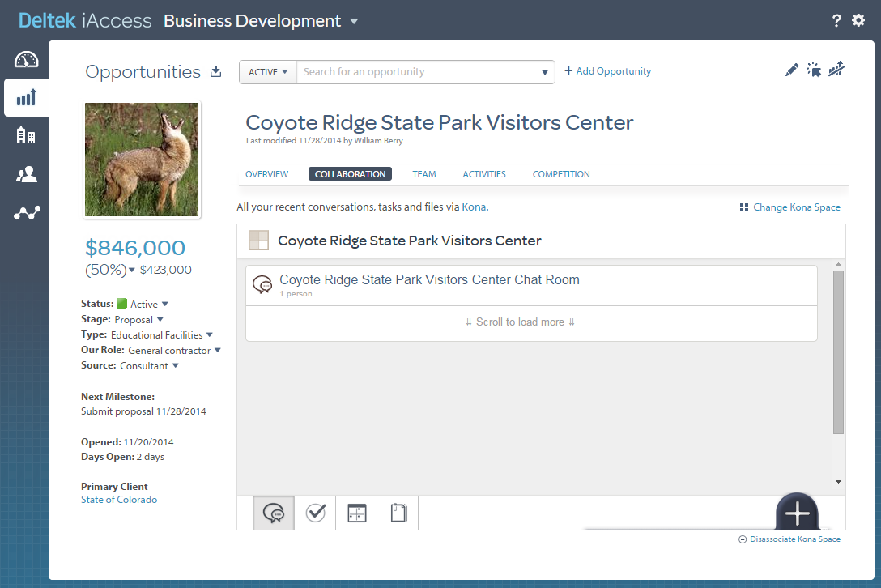Screen dimensions: 881x588
Task: Click the Kona conversation scrollbar
Action: pos(838,352)
